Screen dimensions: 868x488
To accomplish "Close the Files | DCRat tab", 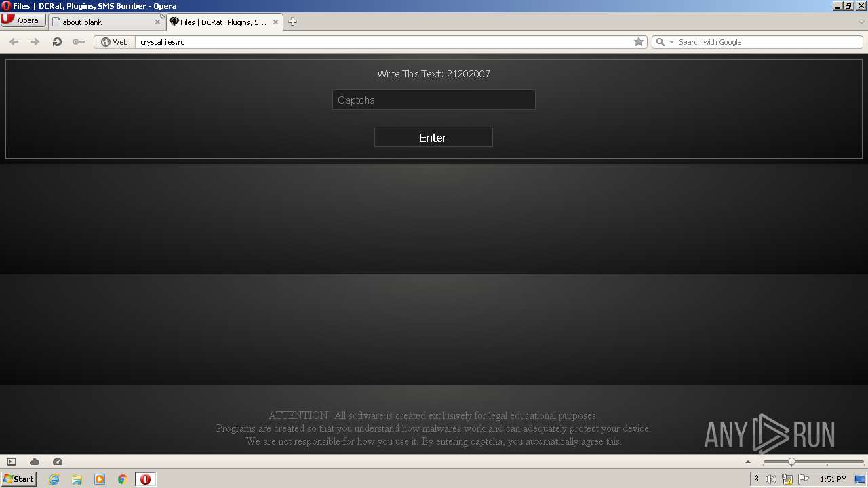I will (276, 22).
